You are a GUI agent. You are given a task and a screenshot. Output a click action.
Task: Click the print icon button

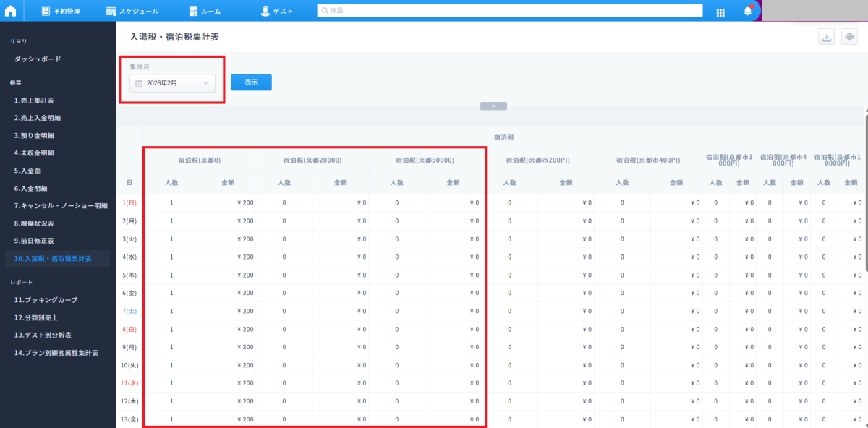tap(848, 38)
